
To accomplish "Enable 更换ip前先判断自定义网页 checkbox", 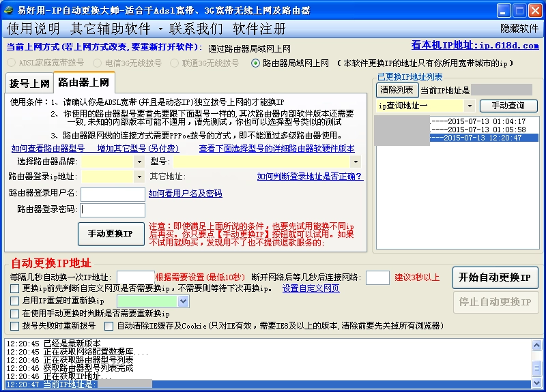I will pyautogui.click(x=14, y=288).
